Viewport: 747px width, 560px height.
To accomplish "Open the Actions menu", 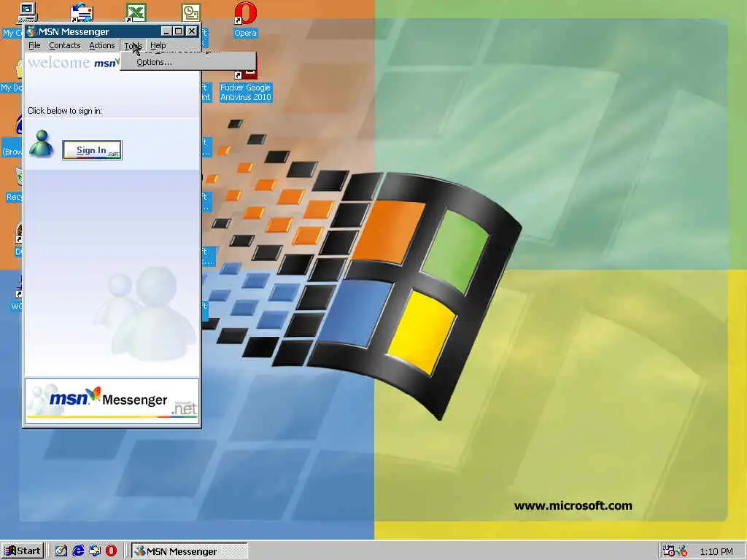I will (x=102, y=45).
